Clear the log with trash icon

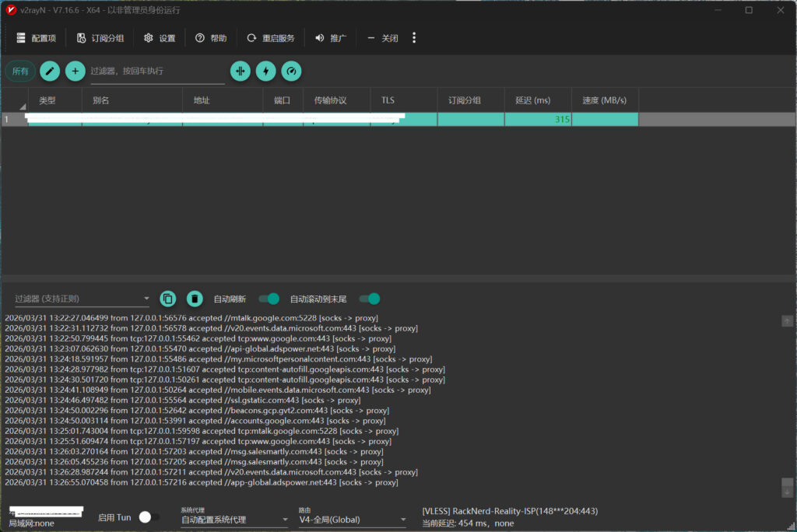click(195, 299)
